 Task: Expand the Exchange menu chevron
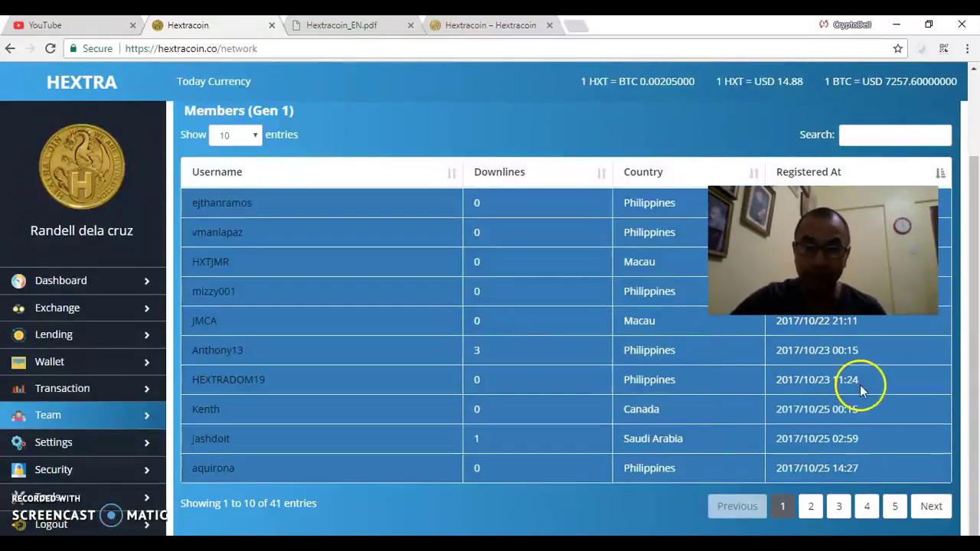tap(146, 308)
